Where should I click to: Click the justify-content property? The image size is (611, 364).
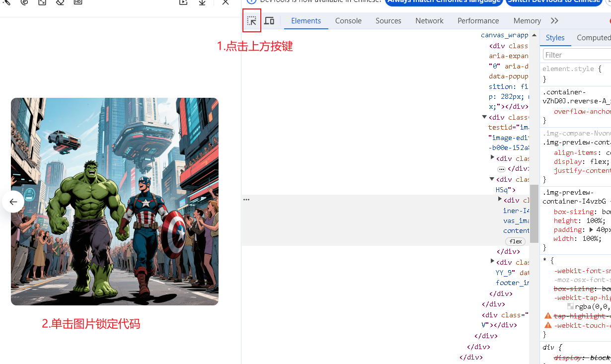click(582, 170)
